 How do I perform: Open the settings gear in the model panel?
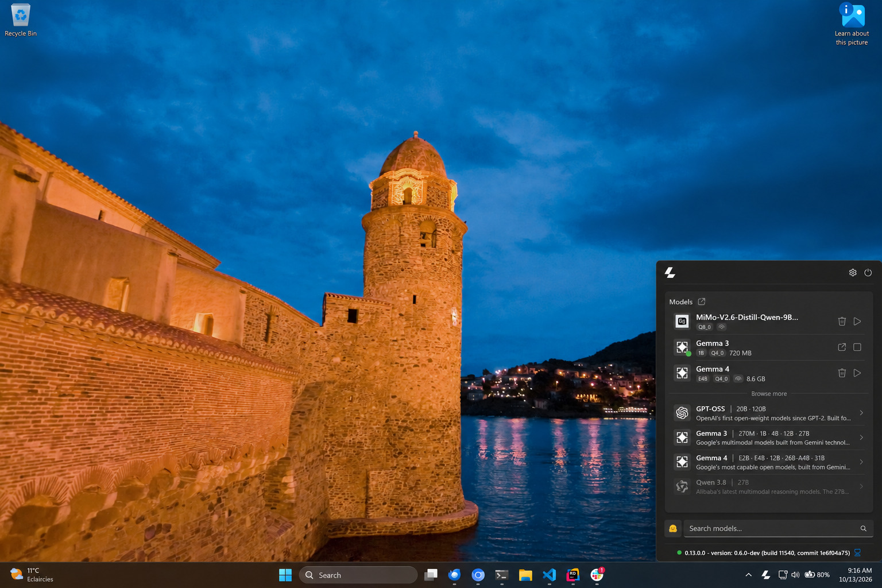click(x=853, y=273)
